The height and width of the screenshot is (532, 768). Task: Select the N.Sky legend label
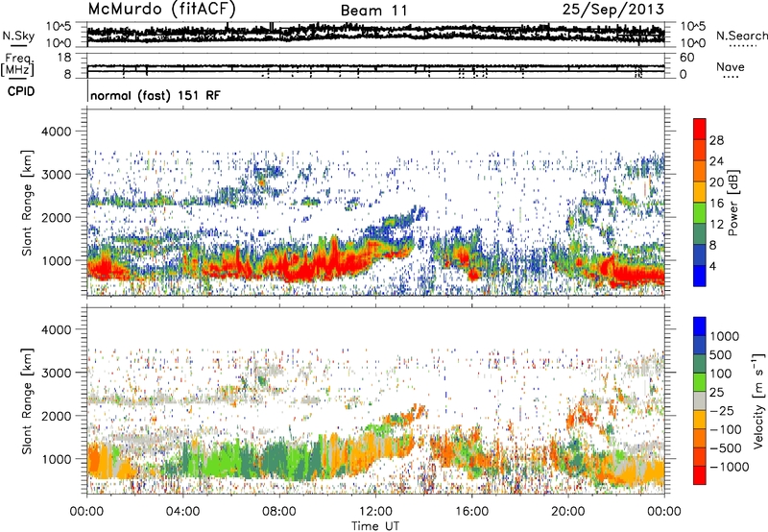coord(18,36)
